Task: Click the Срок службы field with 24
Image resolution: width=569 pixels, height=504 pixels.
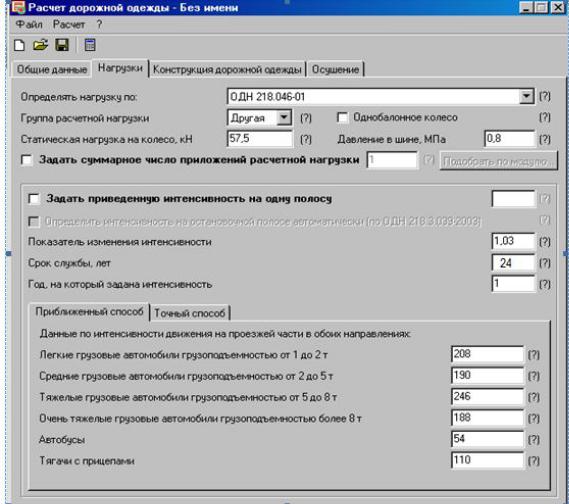Action: pos(513,263)
